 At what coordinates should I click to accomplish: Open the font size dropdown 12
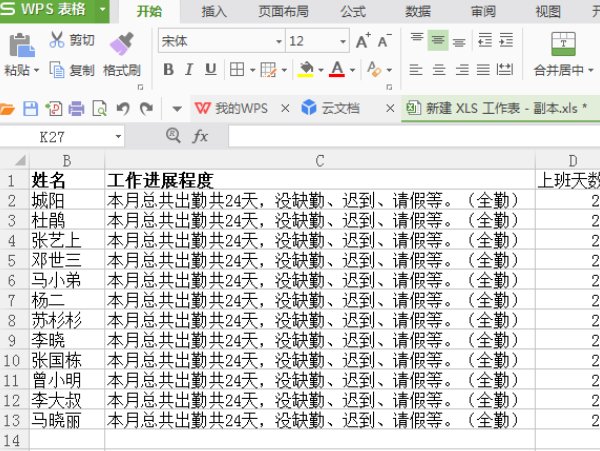343,41
